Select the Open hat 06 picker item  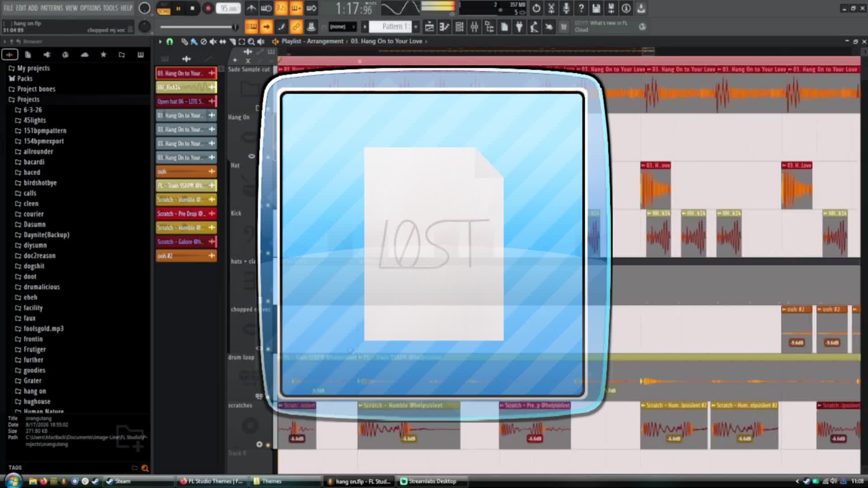point(186,101)
